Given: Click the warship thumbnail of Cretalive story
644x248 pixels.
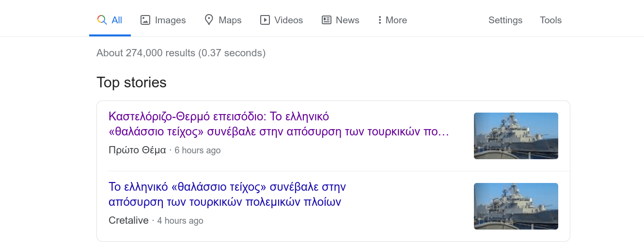Looking at the screenshot, I should pyautogui.click(x=516, y=206).
